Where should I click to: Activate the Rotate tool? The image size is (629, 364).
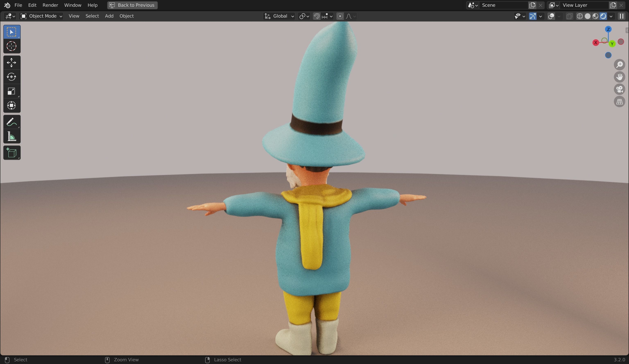(11, 77)
